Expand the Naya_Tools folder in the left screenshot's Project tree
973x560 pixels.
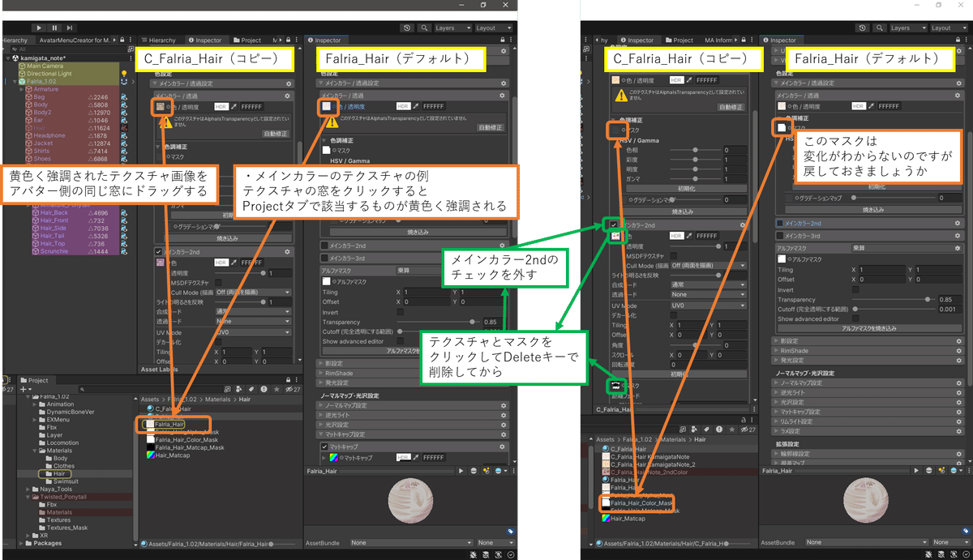[x=28, y=489]
